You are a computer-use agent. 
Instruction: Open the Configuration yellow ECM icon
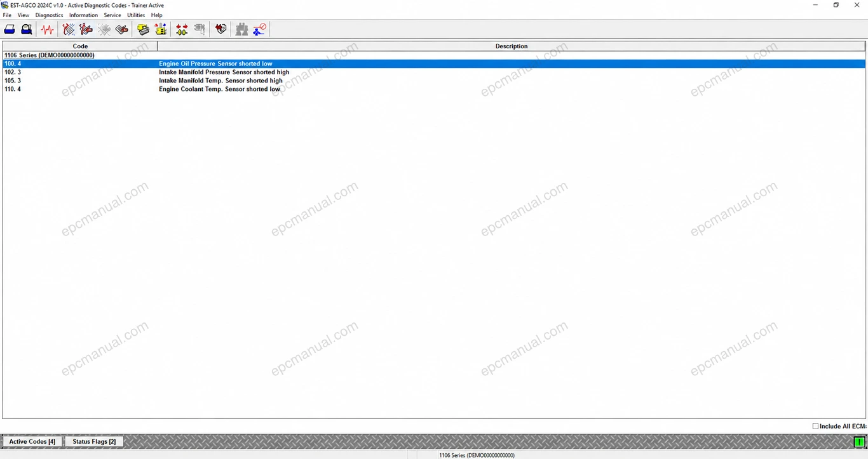click(x=144, y=29)
